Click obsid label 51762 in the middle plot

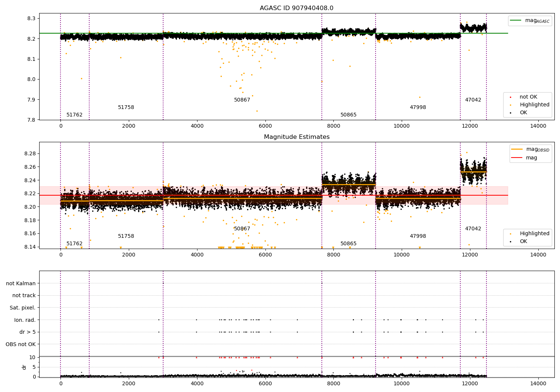pos(75,244)
